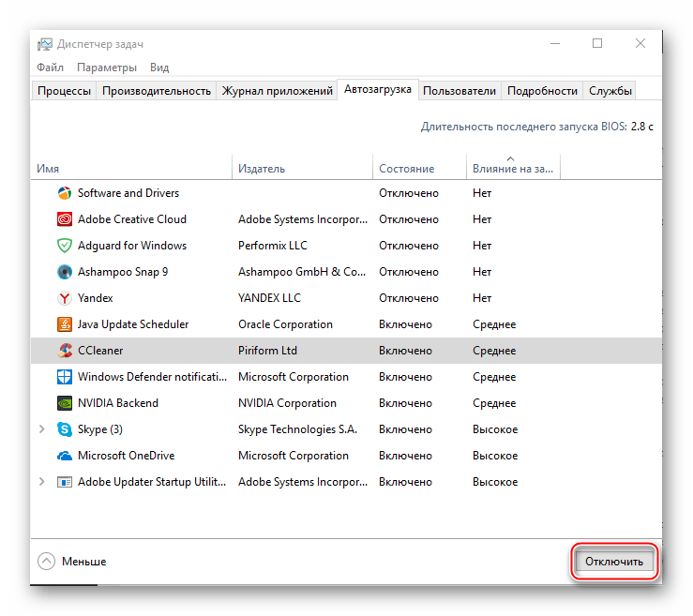This screenshot has width=693, height=616.
Task: Select the NVIDIA Backend name text
Action: [x=118, y=403]
